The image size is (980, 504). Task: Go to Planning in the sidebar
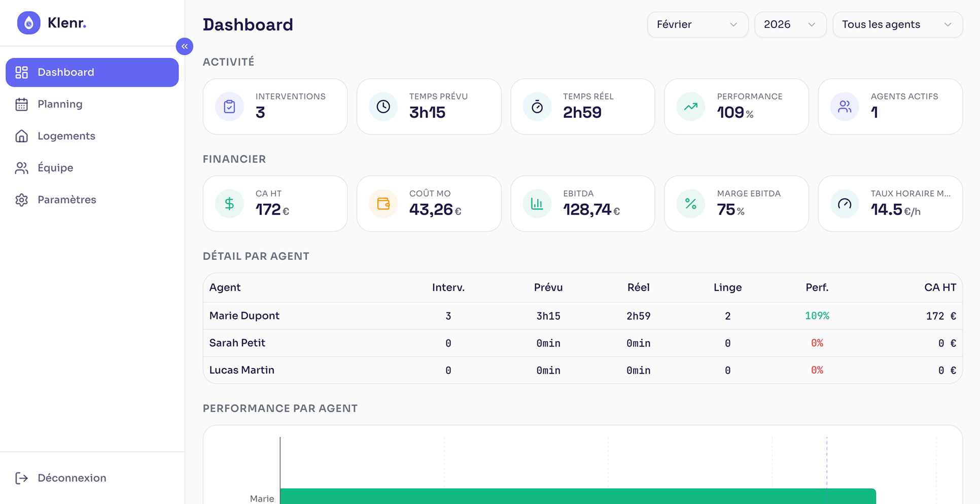[60, 104]
